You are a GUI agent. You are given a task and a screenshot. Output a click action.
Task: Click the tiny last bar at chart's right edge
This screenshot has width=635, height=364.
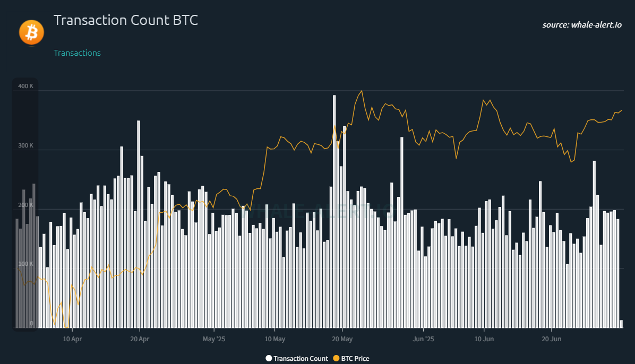pyautogui.click(x=621, y=324)
